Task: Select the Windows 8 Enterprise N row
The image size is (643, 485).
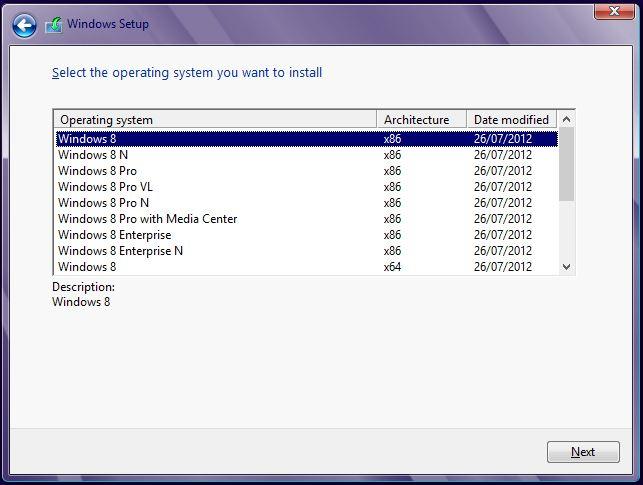Action: tap(307, 250)
